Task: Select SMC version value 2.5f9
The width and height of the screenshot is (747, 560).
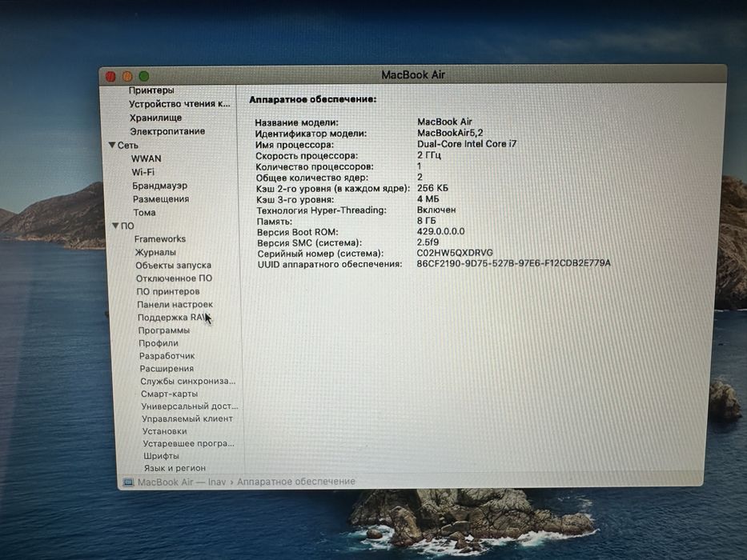Action: tap(428, 242)
